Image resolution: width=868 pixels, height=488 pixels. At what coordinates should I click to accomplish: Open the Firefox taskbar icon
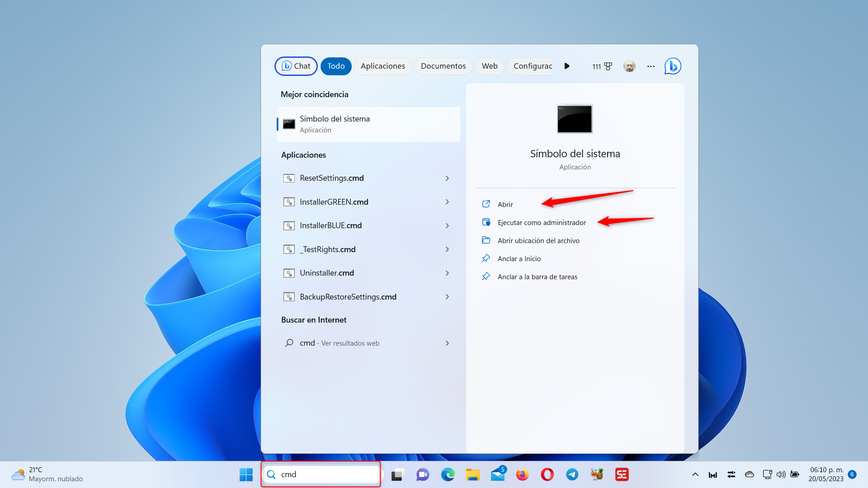click(x=522, y=474)
